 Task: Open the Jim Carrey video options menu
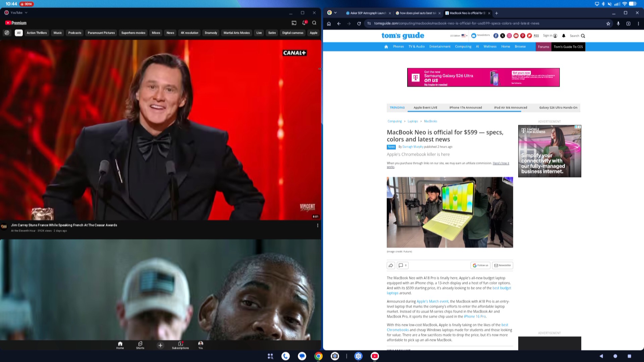(x=318, y=225)
